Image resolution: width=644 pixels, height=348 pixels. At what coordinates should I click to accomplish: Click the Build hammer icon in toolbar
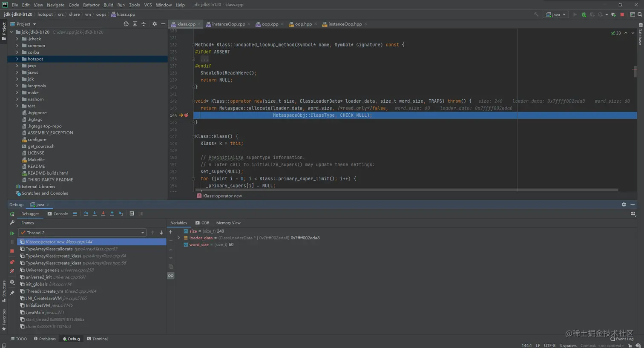[x=536, y=14]
